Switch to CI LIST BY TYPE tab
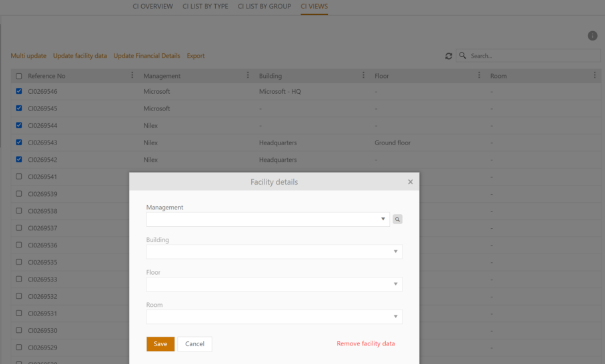This screenshot has height=364, width=605. pos(205,7)
